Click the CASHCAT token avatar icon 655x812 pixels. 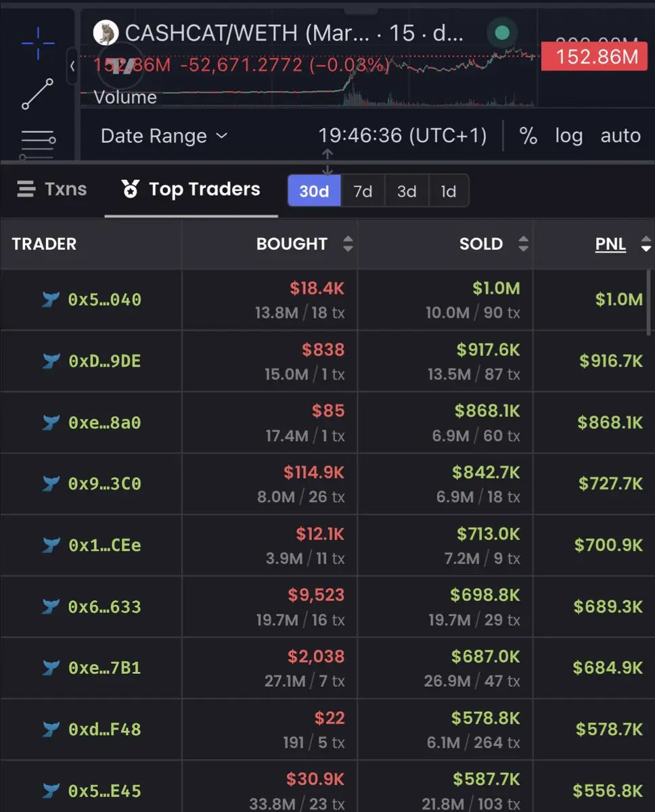click(x=106, y=32)
